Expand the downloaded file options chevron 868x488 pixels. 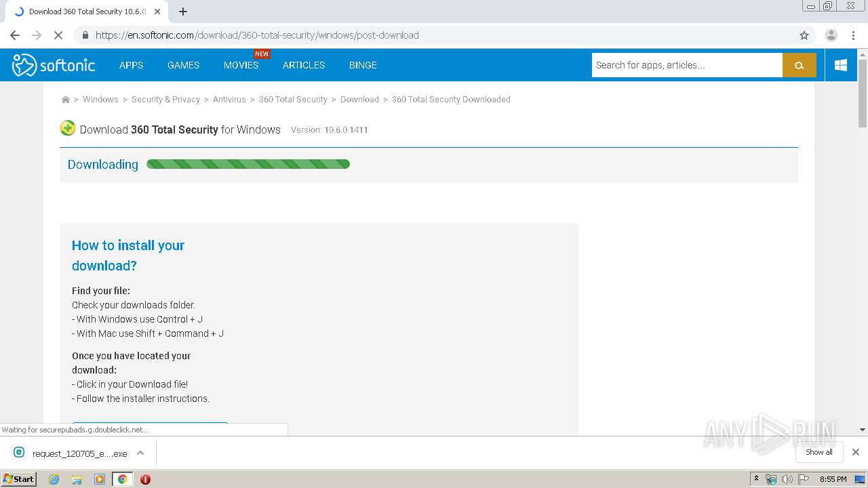(x=140, y=453)
